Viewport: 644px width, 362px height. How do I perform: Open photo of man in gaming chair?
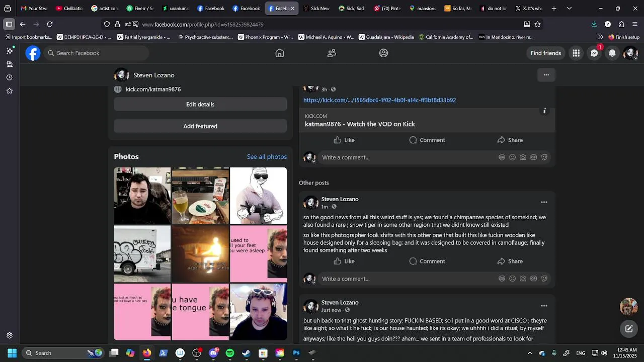[142, 196]
